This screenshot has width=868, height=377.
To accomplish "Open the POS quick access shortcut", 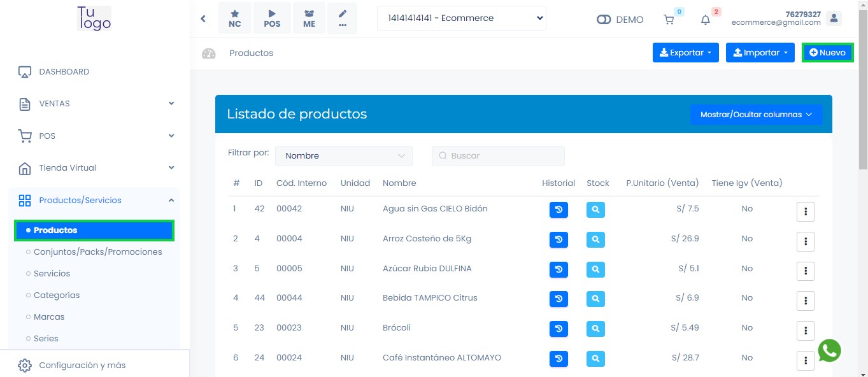I will 272,18.
